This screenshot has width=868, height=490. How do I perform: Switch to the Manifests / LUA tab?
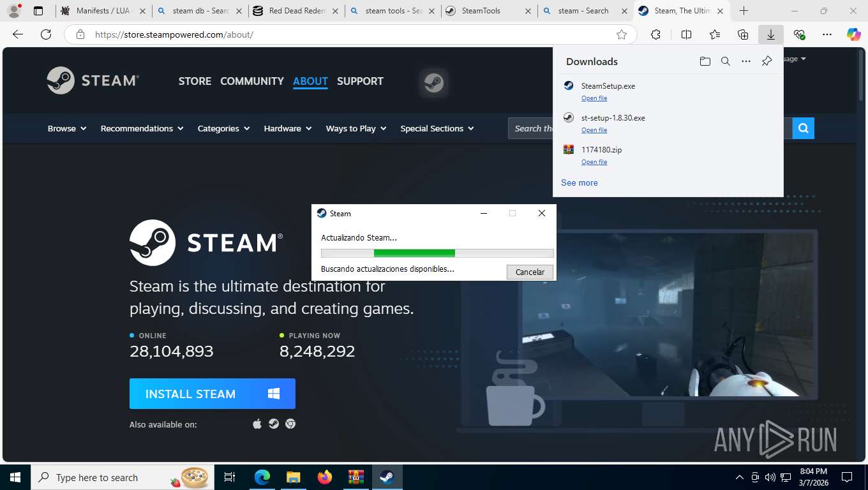104,11
